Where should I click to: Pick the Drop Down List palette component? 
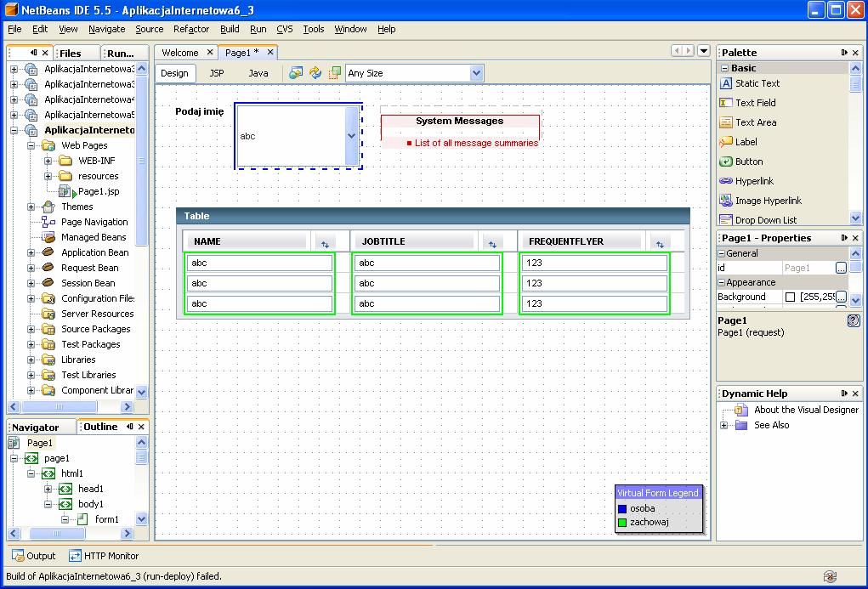pyautogui.click(x=757, y=220)
